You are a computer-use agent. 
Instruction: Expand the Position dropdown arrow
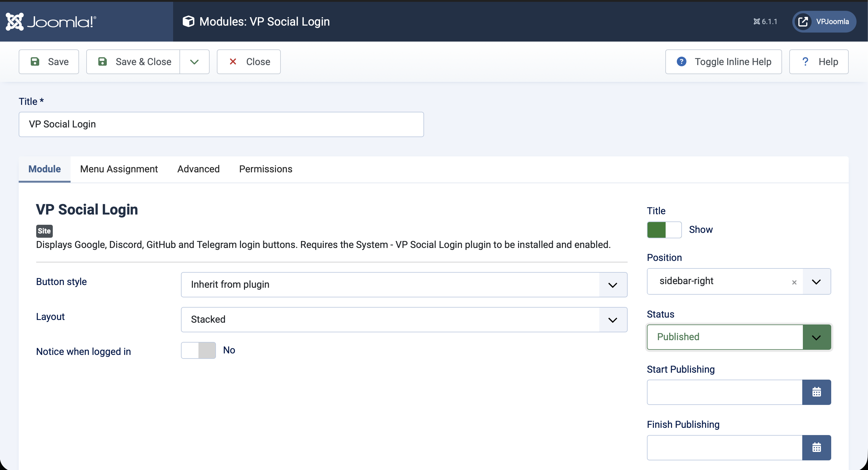[816, 281]
